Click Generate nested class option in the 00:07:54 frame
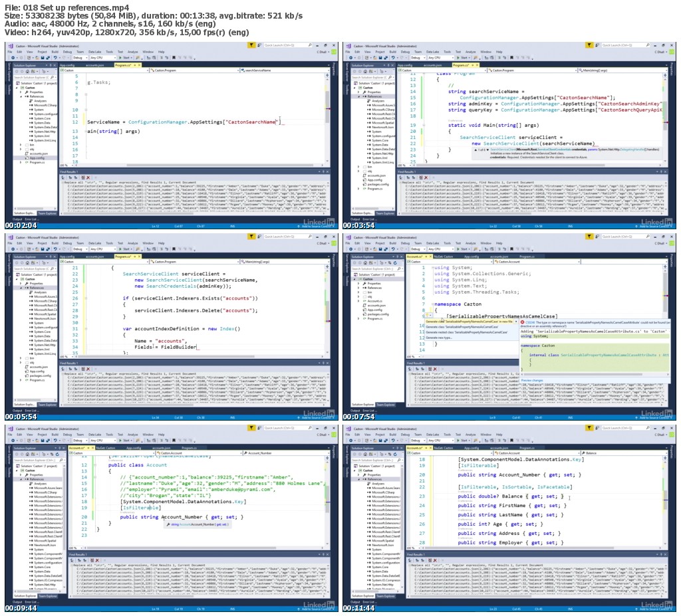The width and height of the screenshot is (681, 616). [466, 332]
